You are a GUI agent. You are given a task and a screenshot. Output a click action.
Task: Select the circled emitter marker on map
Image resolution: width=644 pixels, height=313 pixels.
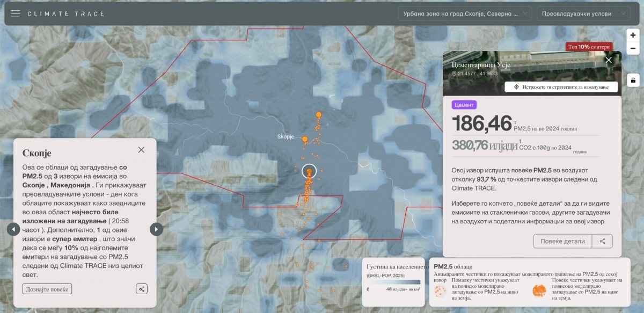pos(309,172)
